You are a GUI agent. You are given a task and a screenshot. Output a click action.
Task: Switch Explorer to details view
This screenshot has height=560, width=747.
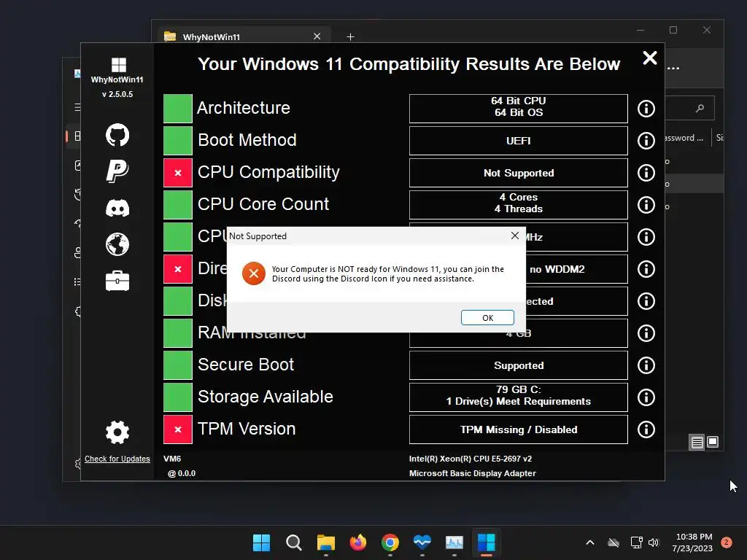697,443
